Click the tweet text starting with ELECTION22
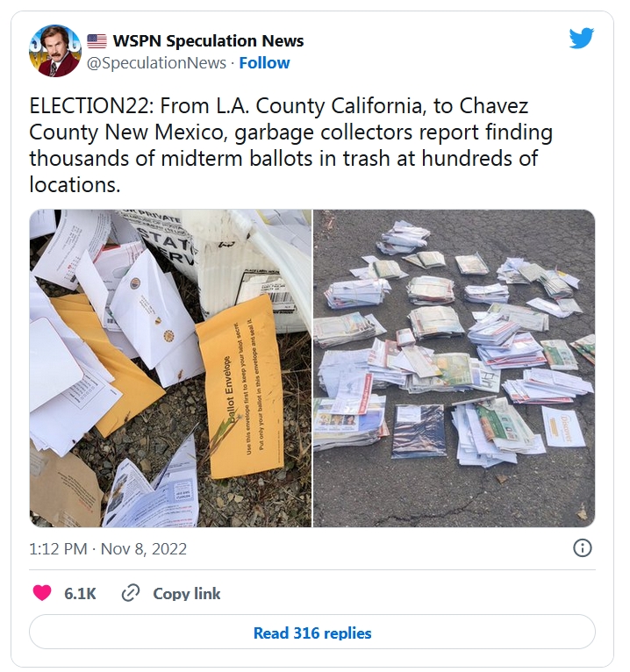This screenshot has width=630, height=672. pos(291,145)
